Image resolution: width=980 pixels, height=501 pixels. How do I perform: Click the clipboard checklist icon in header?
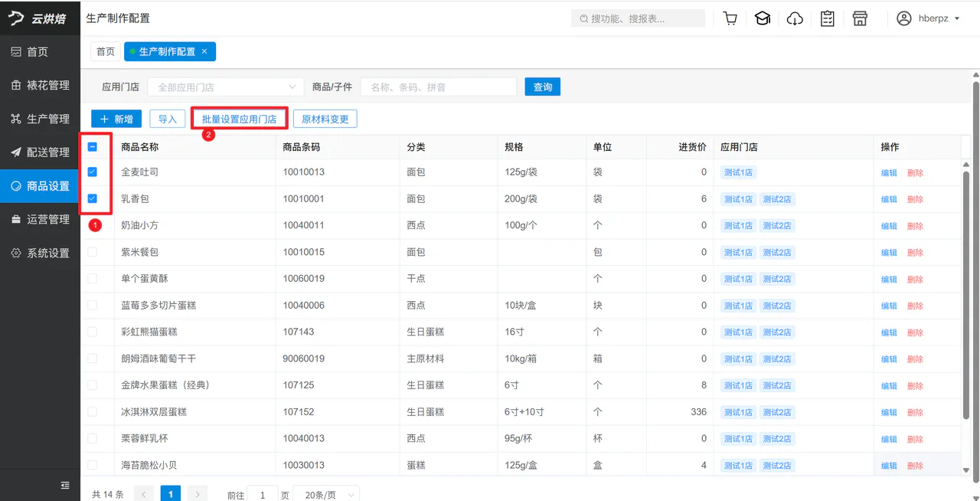(828, 18)
